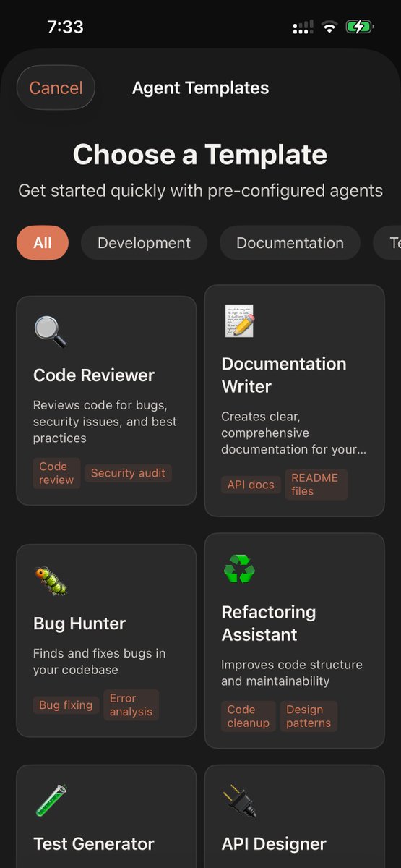Choose the Test Generator template title
The image size is (401, 868).
click(x=94, y=843)
